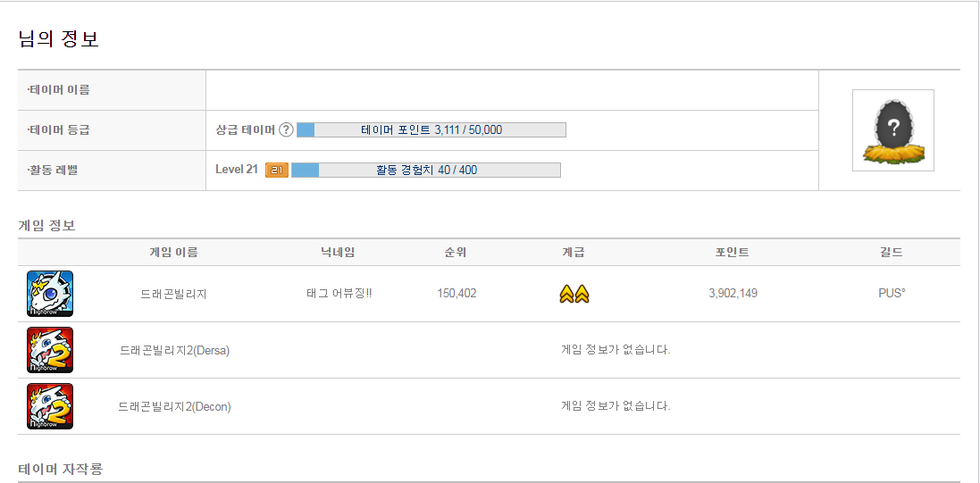Click the 포인트 column header

[x=733, y=253]
